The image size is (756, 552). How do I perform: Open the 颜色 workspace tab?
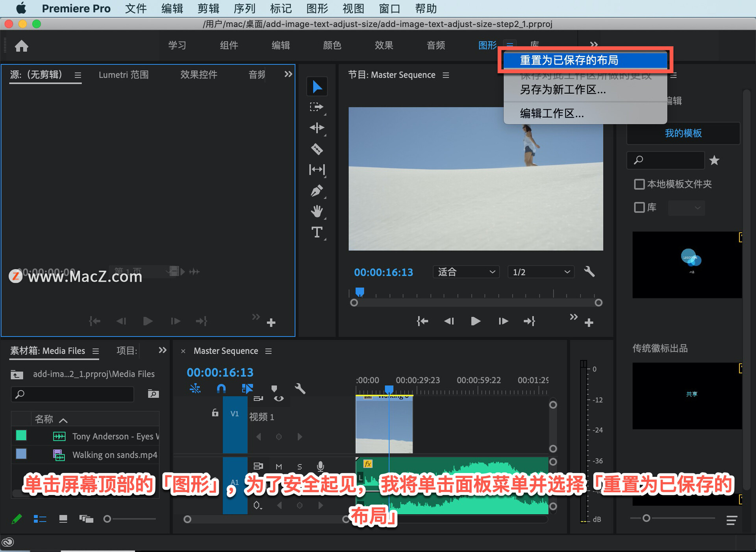click(332, 45)
